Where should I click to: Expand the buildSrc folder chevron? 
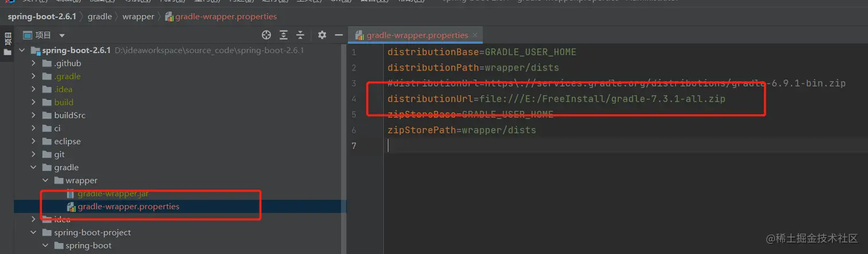point(34,115)
